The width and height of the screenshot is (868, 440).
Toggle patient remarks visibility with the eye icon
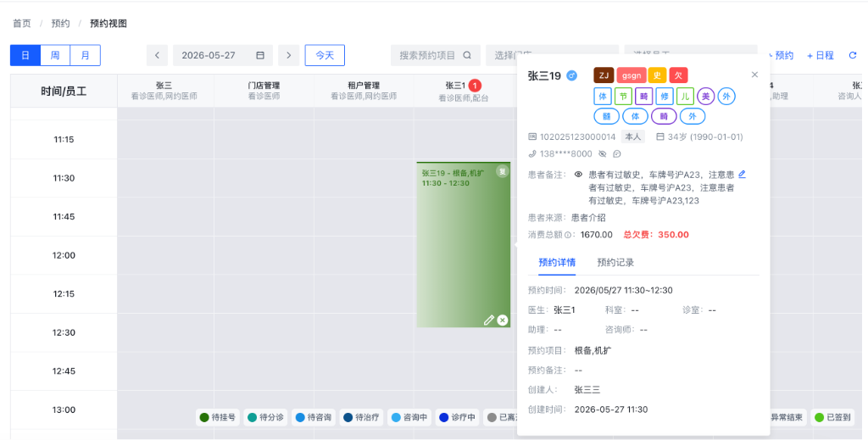578,175
